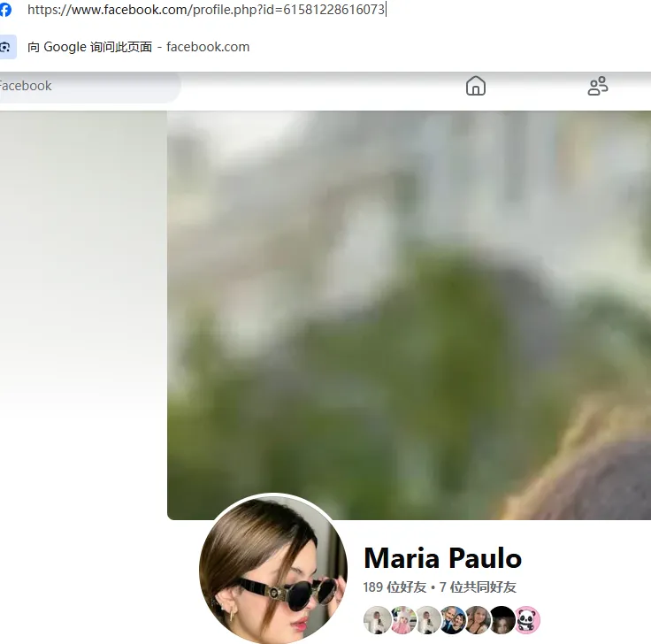
Task: Open Maria Paulo's profile picture
Action: [273, 571]
